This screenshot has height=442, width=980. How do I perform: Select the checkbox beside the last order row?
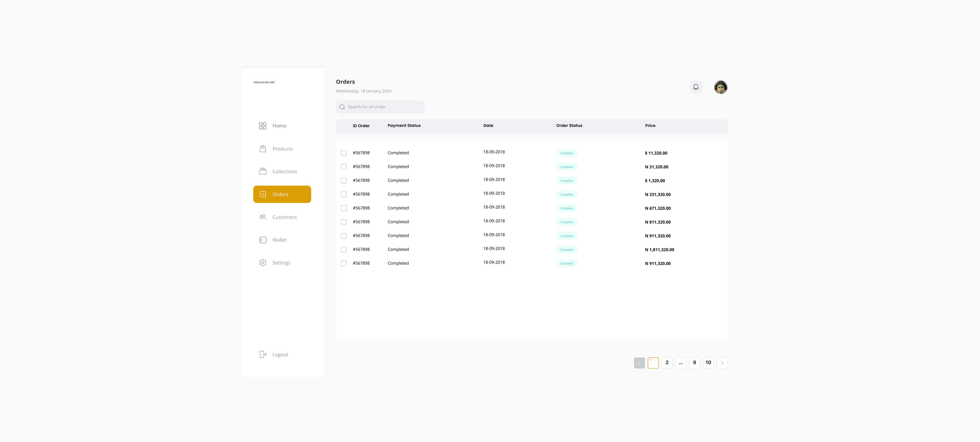click(344, 263)
